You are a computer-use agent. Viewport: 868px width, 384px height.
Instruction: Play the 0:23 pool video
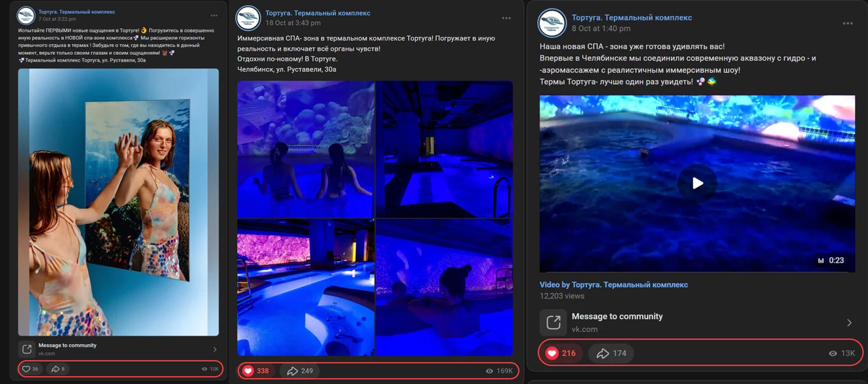[x=697, y=184]
